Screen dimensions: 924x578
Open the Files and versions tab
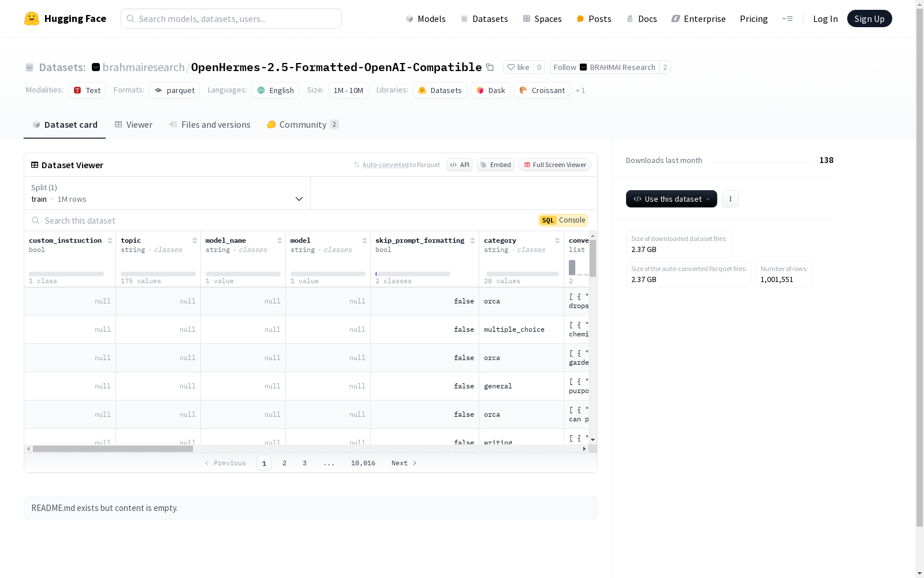point(210,125)
